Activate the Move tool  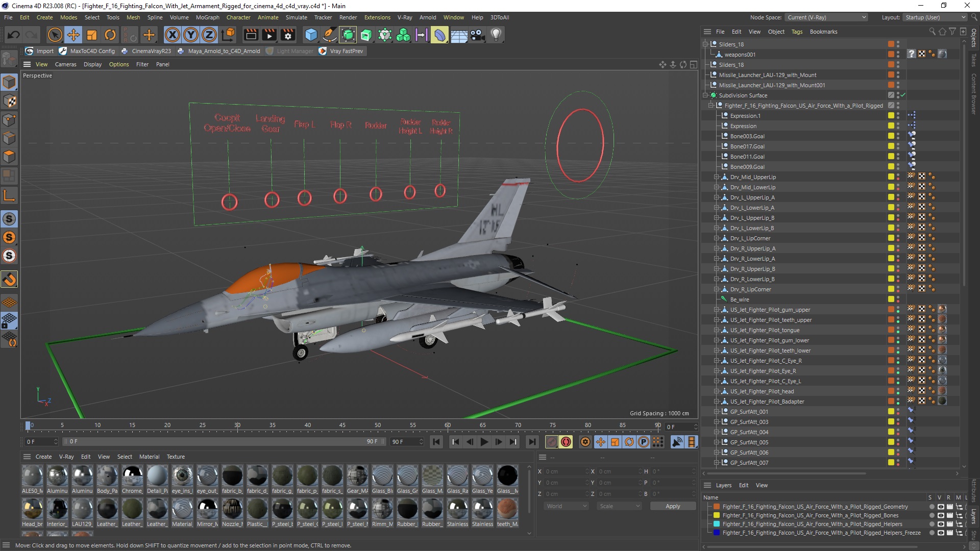(x=73, y=35)
